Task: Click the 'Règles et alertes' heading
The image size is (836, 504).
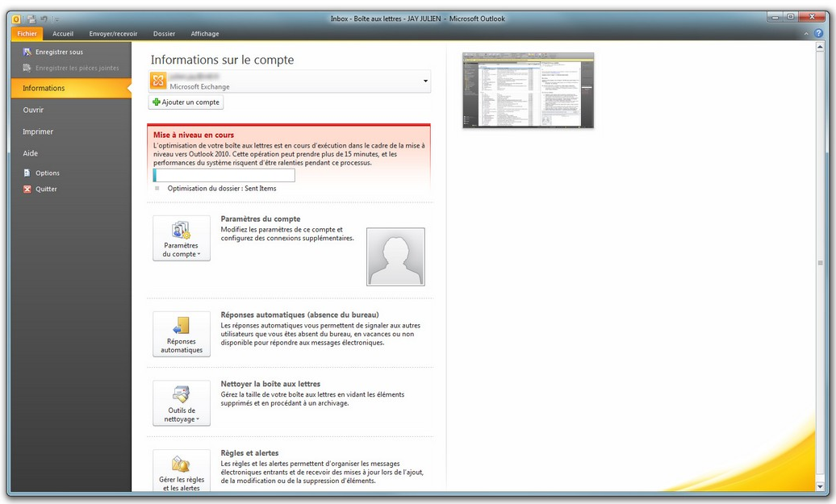Action: pos(249,453)
